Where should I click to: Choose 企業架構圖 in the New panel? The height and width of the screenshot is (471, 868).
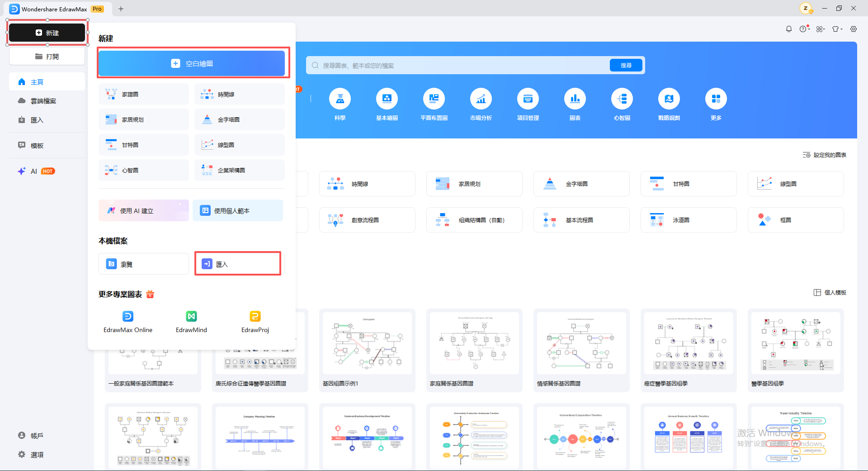click(x=240, y=170)
